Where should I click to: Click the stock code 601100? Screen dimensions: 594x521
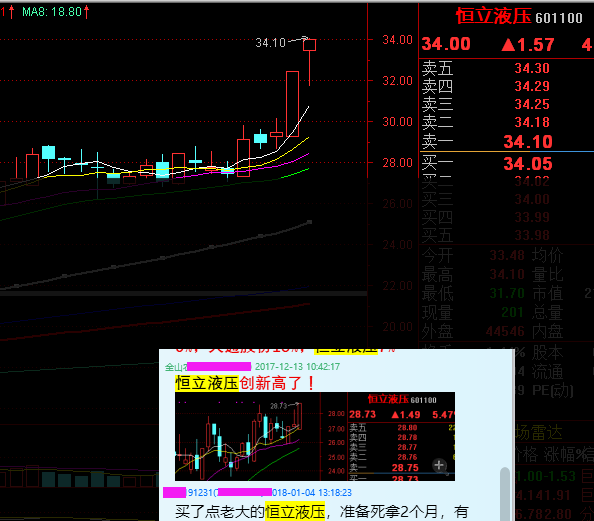[559, 18]
